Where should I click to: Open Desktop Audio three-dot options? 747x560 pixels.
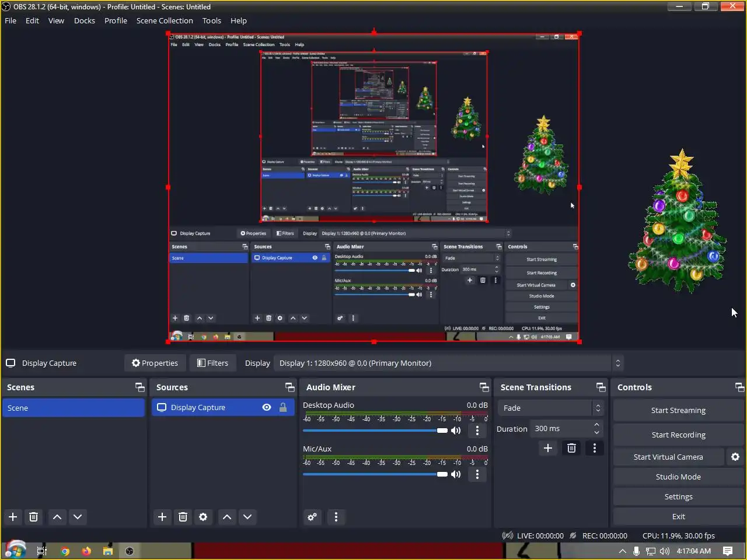[477, 430]
